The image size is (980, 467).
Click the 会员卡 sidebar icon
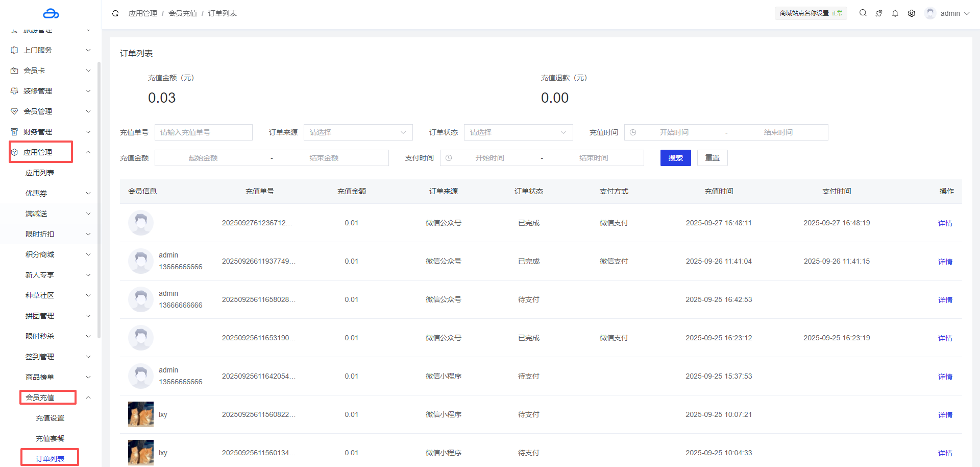coord(14,71)
